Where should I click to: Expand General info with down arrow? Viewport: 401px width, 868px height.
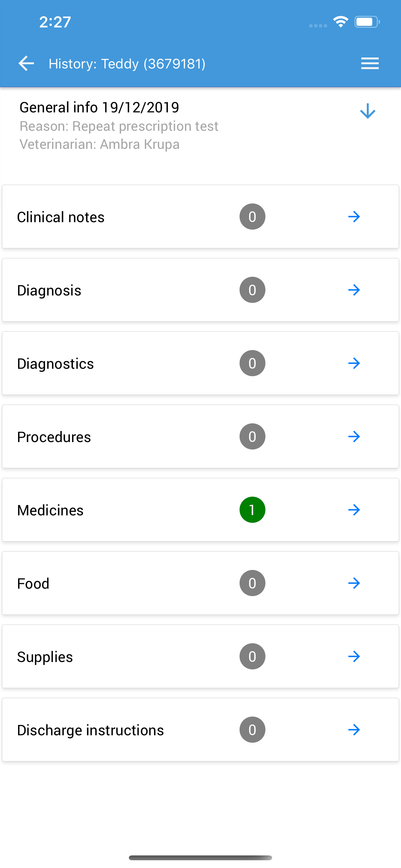tap(367, 111)
